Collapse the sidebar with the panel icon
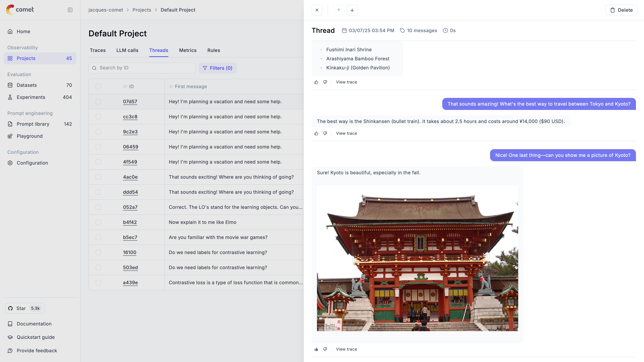The height and width of the screenshot is (362, 644). [70, 10]
